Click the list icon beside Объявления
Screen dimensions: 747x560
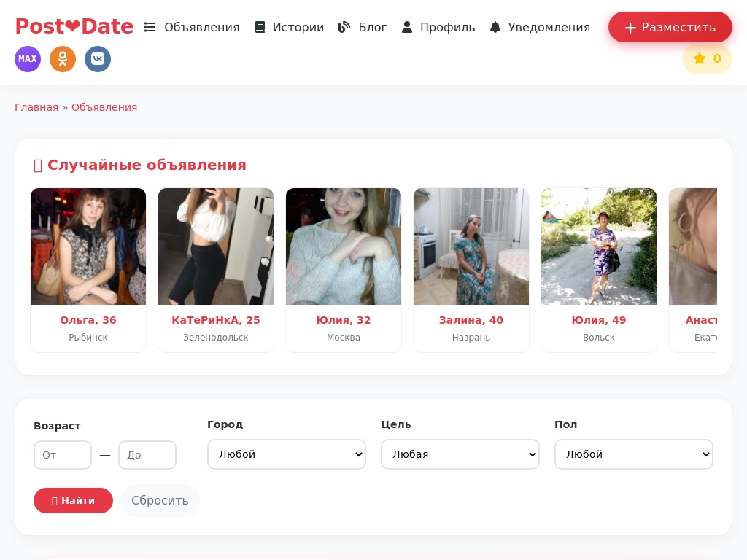pos(150,27)
